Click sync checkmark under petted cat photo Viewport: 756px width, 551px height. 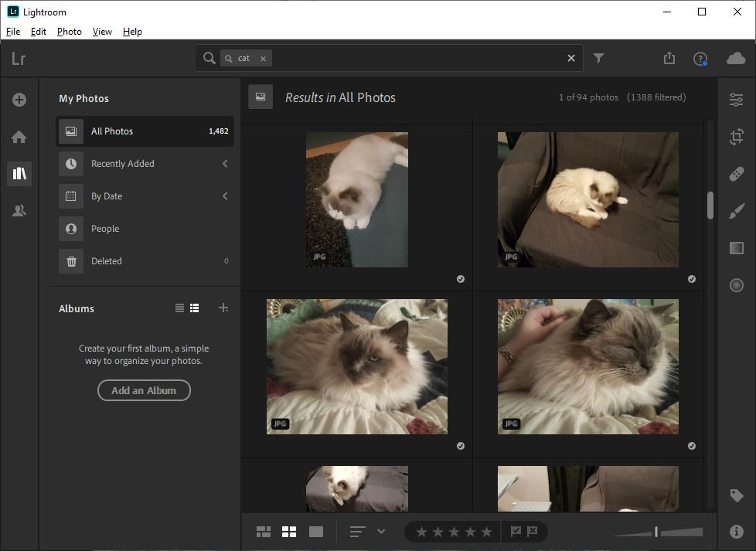click(x=691, y=446)
